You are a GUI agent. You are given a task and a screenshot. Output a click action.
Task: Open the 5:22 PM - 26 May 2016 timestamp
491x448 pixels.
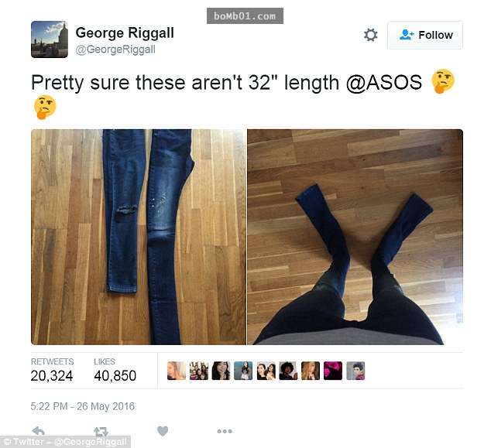point(83,406)
